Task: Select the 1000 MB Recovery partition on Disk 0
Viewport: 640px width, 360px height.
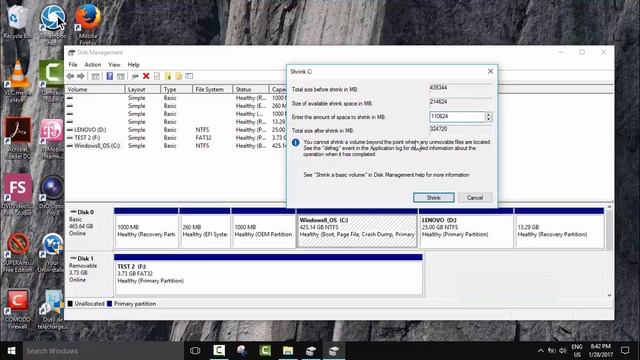Action: click(x=146, y=228)
